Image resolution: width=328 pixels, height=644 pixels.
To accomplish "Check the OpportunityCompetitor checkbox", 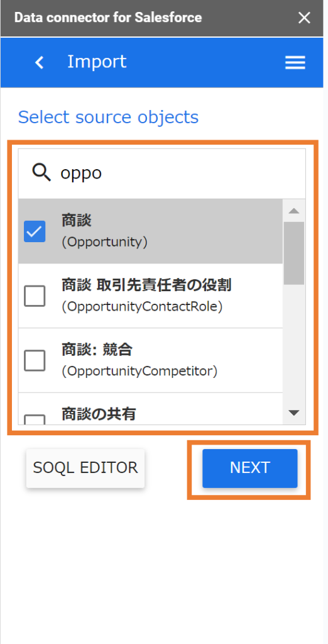I will coord(35,360).
